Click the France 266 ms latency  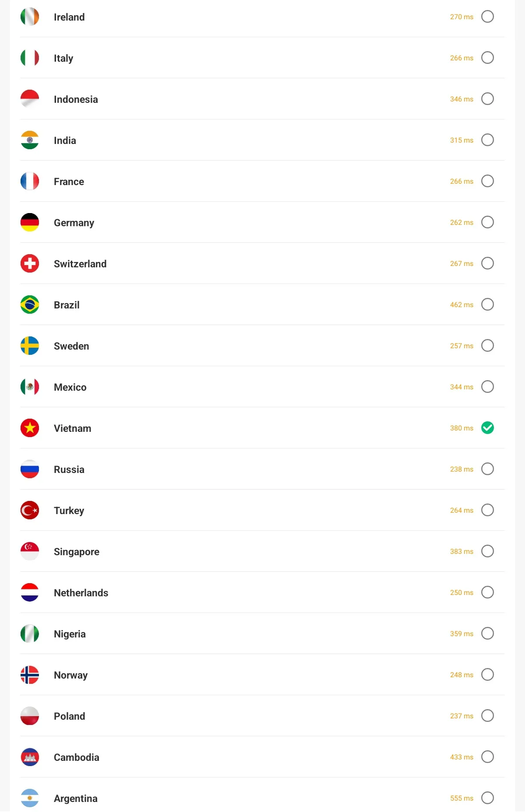coord(462,182)
